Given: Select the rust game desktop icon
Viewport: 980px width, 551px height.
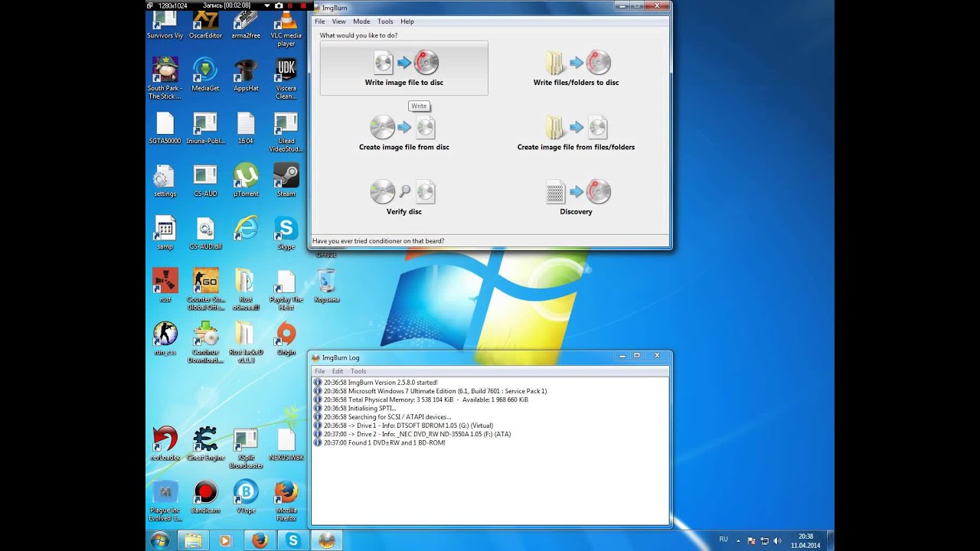Looking at the screenshot, I should coord(165,285).
